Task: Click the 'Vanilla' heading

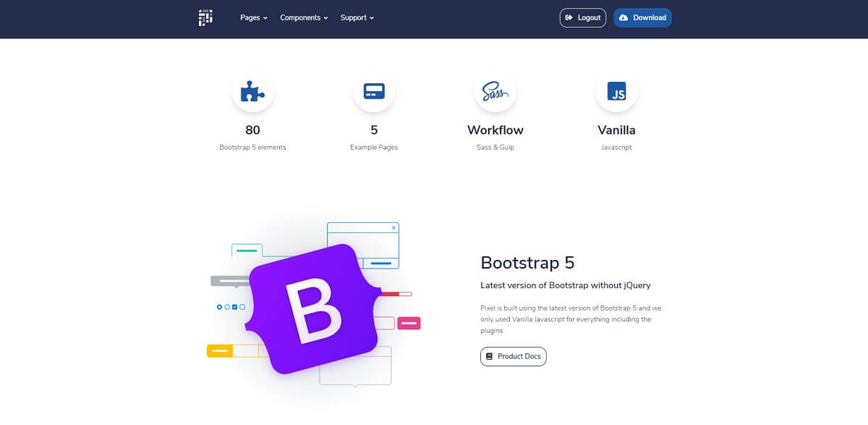Action: (x=617, y=130)
